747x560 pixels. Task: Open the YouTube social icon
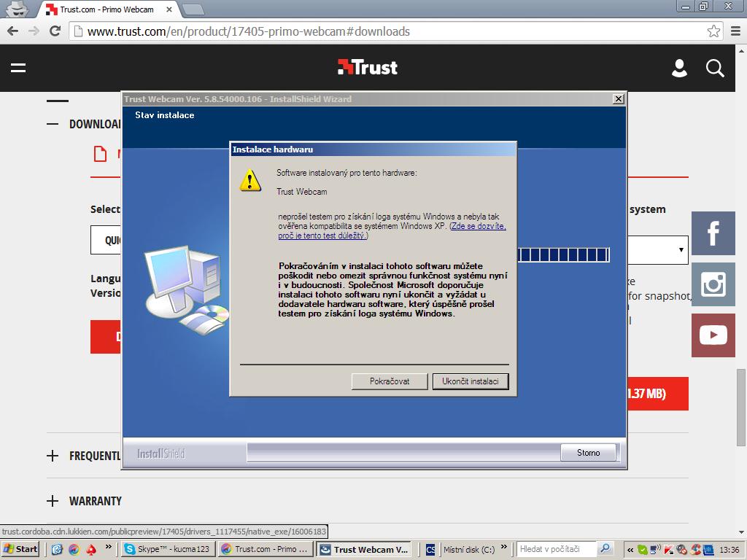pyautogui.click(x=713, y=335)
